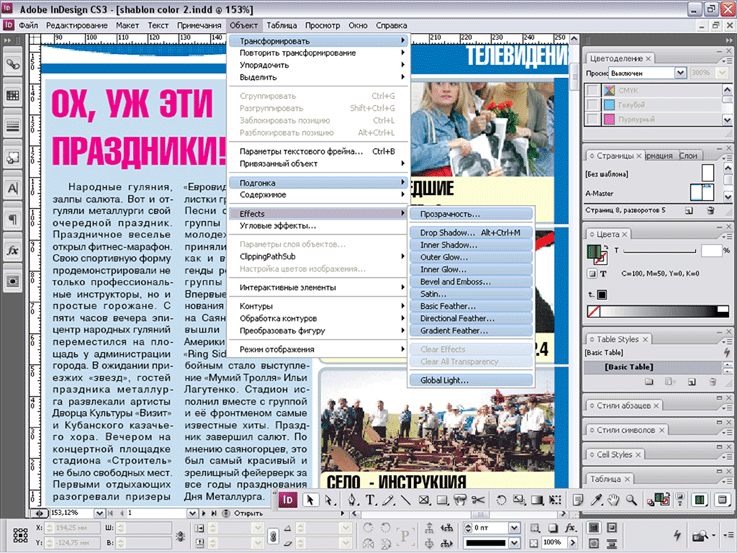737x553 pixels.
Task: Toggle visibility checkbox for CMYK separation
Action: point(593,90)
